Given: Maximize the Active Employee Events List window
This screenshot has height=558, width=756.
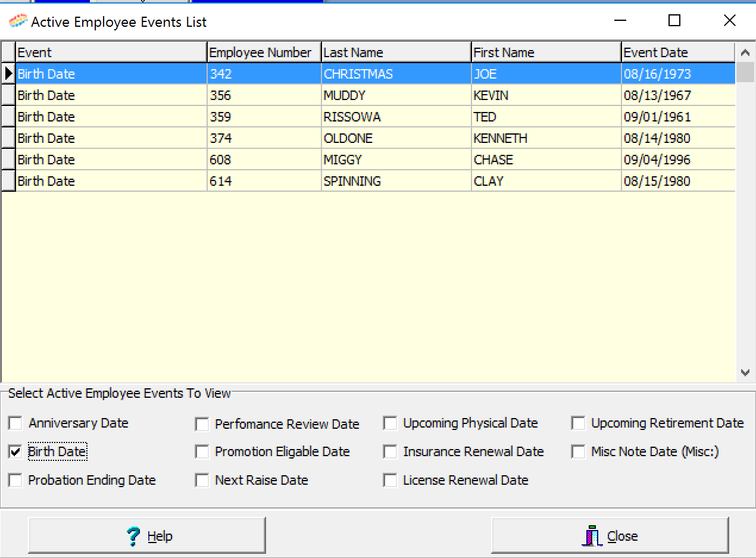Looking at the screenshot, I should point(674,21).
